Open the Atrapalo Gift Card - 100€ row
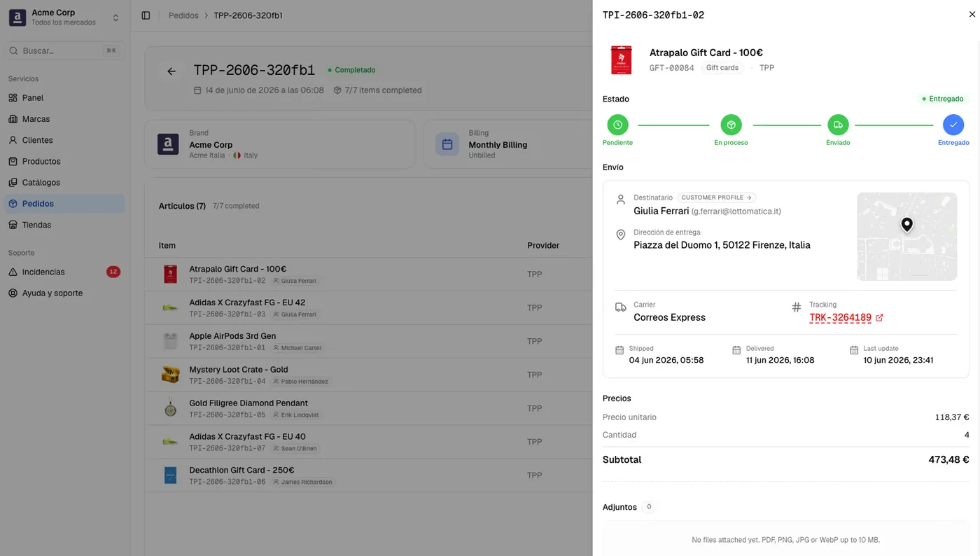Viewport: 980px width, 556px height. coord(368,274)
